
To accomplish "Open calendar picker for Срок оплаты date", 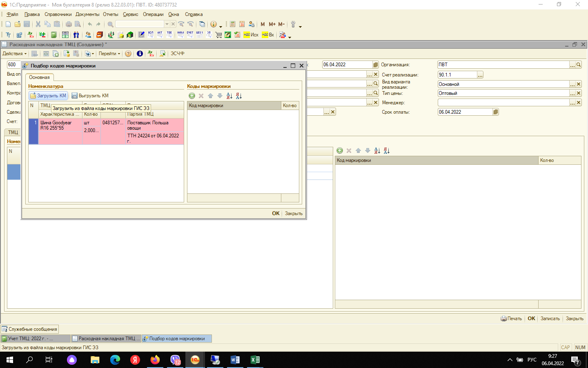I will click(496, 112).
